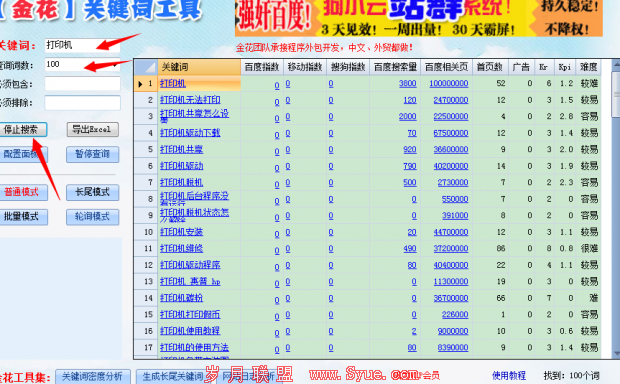The height and width of the screenshot is (384, 620).
Task: Click the grid's top-left select-all corner cell
Action: click(x=146, y=67)
